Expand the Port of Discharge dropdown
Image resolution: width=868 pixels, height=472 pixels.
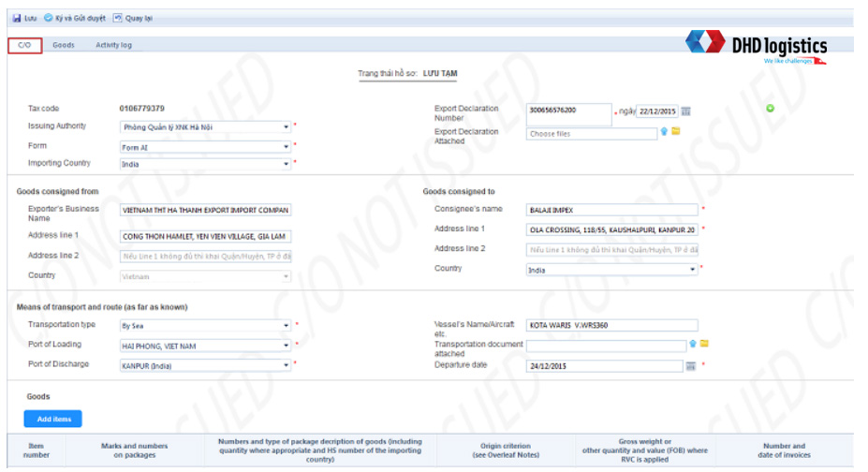coord(286,365)
